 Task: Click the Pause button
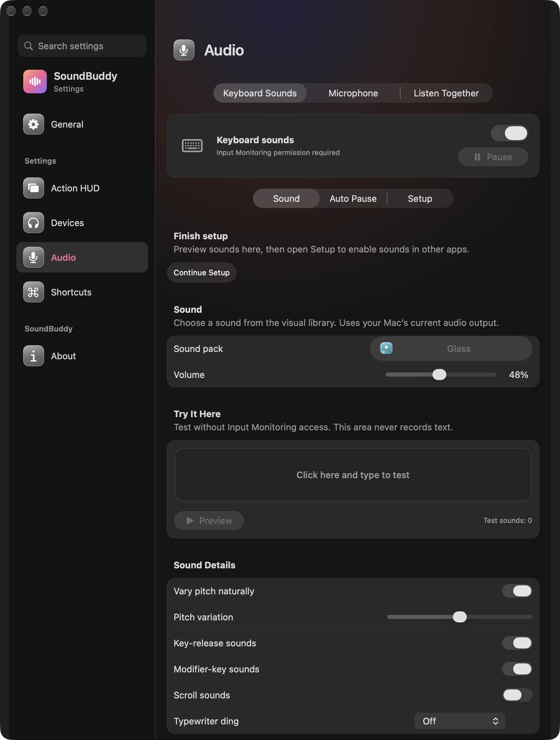coord(493,157)
